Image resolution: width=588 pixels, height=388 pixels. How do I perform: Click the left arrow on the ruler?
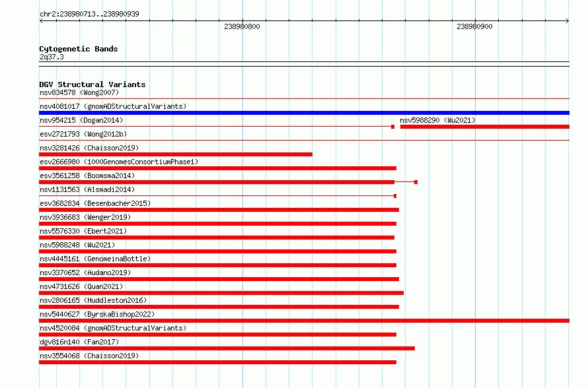click(41, 21)
